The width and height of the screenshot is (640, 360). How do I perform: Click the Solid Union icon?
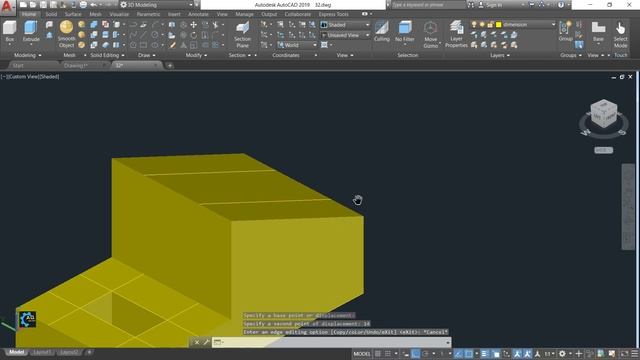coord(94,25)
